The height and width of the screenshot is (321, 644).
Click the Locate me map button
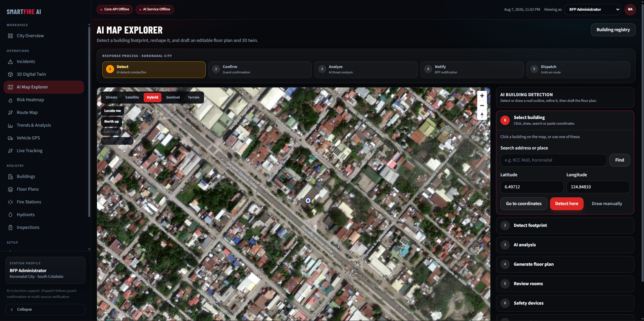pos(112,111)
